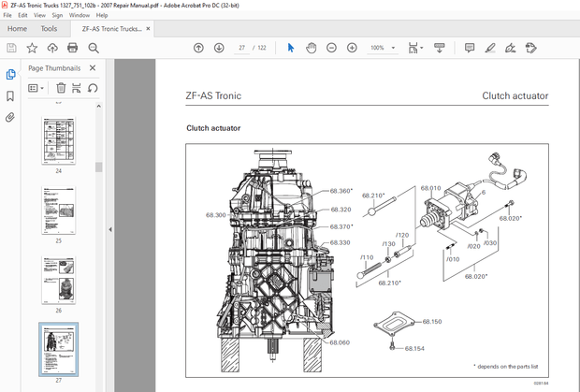Open the Window menu
Viewport: 580px width, 392px height.
80,15
